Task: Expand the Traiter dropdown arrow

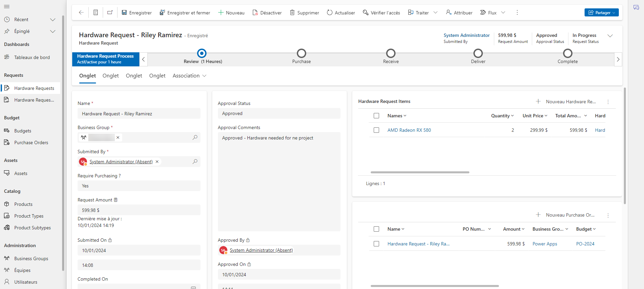Action: pos(435,13)
